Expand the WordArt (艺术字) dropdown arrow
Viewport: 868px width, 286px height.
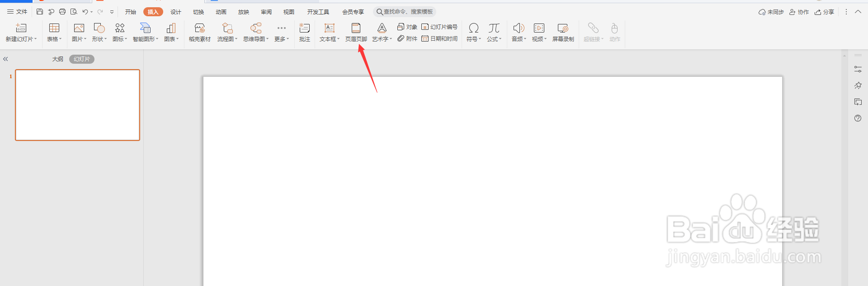(x=391, y=39)
